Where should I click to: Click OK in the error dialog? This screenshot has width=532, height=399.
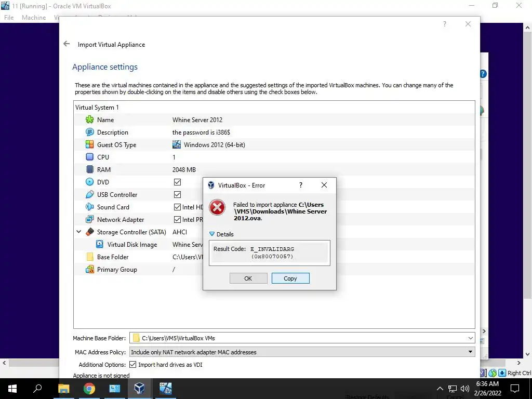[248, 278]
